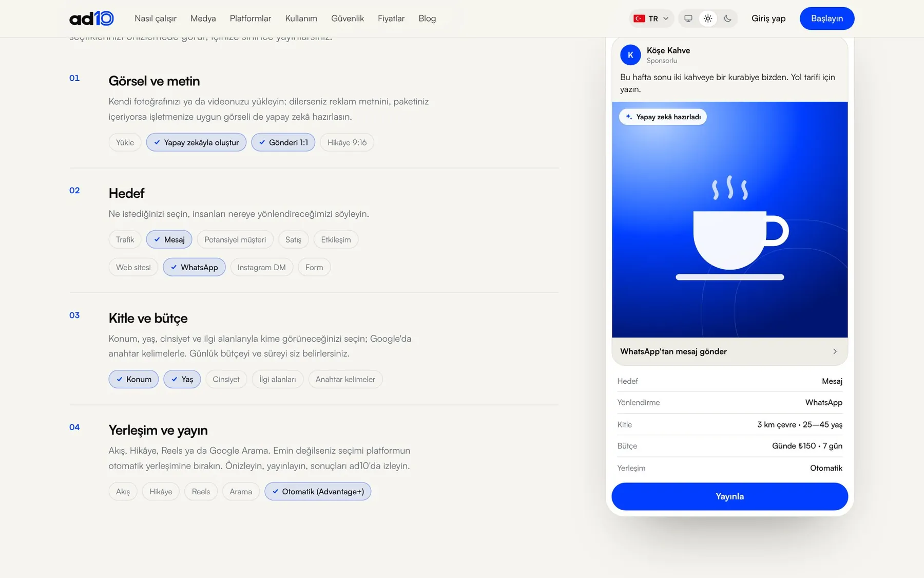Toggle the Yaş chip
The image size is (924, 578).
(x=182, y=379)
